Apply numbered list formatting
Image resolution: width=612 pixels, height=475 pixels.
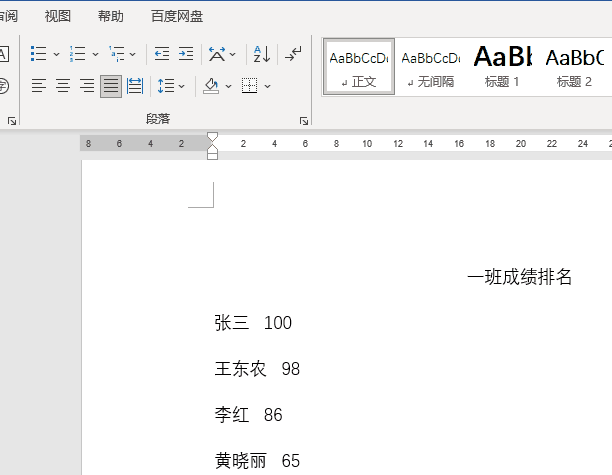77,54
